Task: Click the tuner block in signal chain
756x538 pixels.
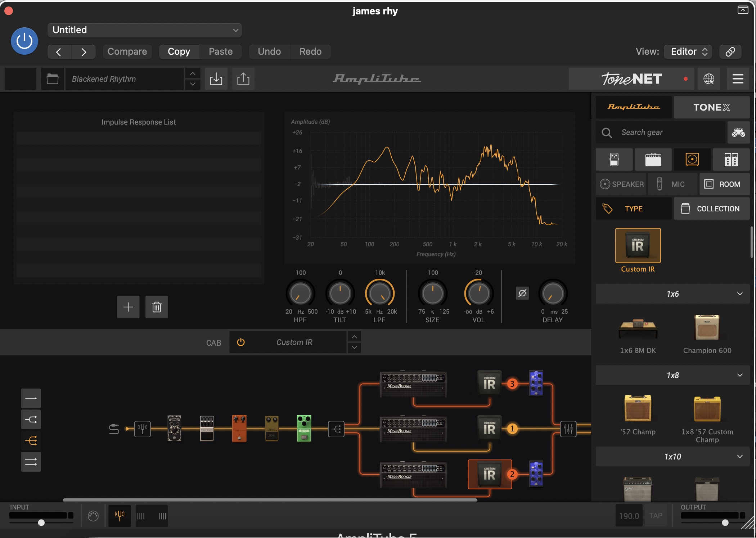Action: (x=143, y=429)
